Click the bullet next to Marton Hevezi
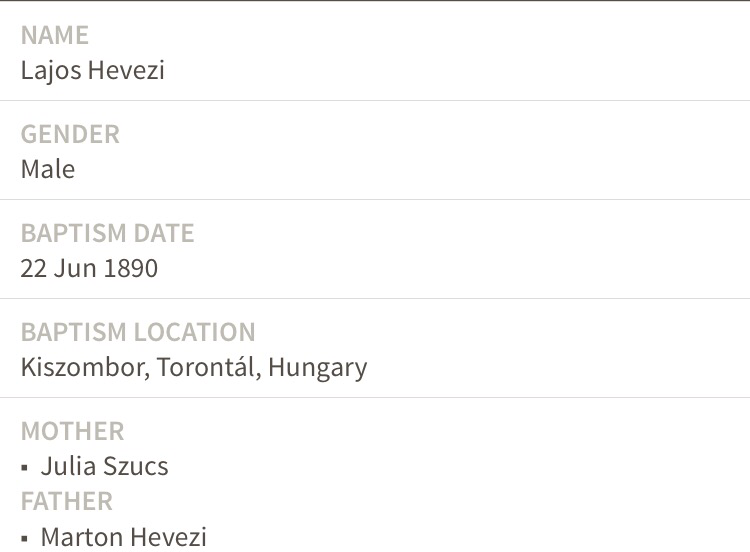Viewport: 750px width, 552px height. [x=25, y=538]
